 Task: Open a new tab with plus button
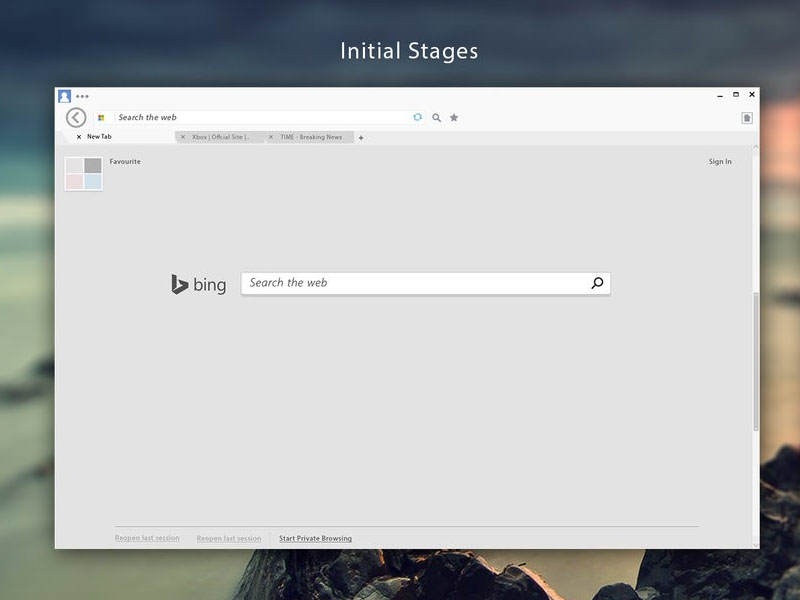click(x=361, y=138)
